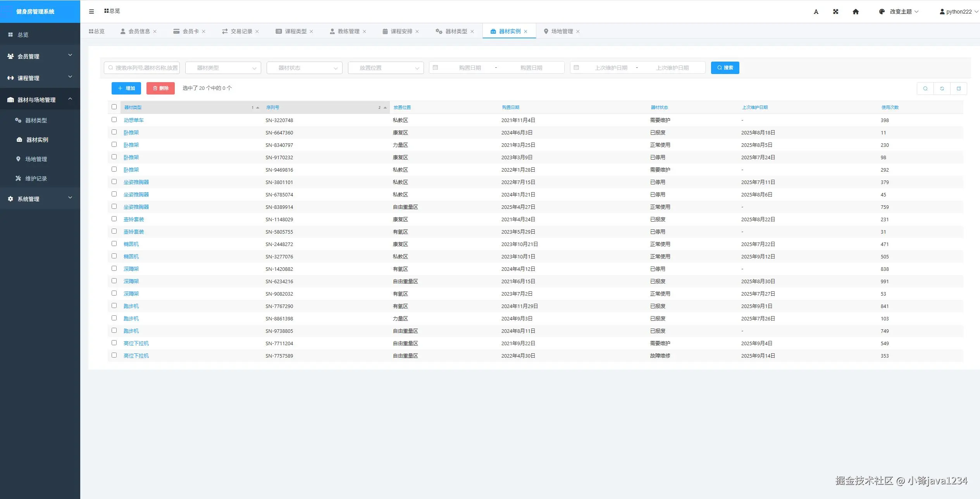
Task: Open the 放置位置 filter dropdown
Action: [x=386, y=68]
